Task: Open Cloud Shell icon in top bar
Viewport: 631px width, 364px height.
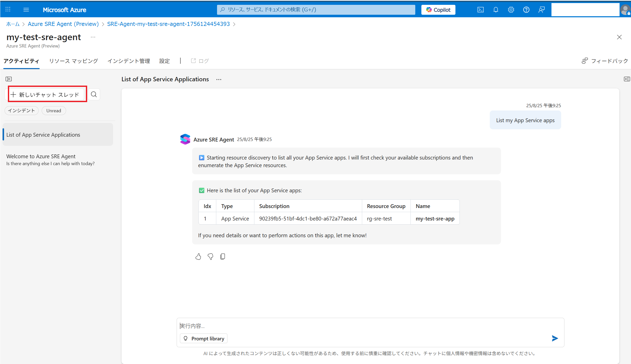Action: click(x=480, y=10)
